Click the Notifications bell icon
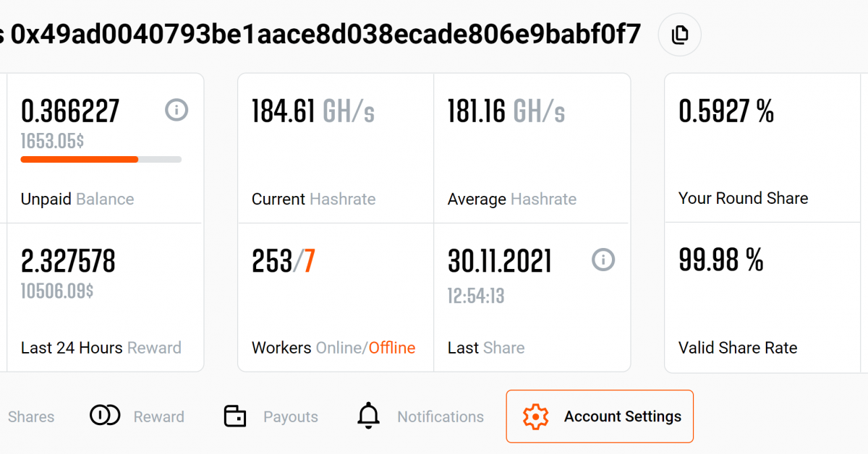 [368, 416]
